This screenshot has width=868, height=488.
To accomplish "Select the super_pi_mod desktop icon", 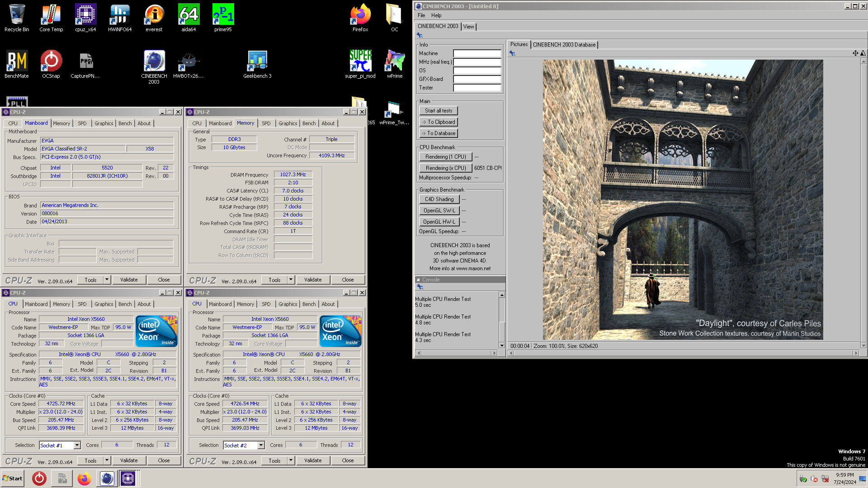I will pos(360,64).
